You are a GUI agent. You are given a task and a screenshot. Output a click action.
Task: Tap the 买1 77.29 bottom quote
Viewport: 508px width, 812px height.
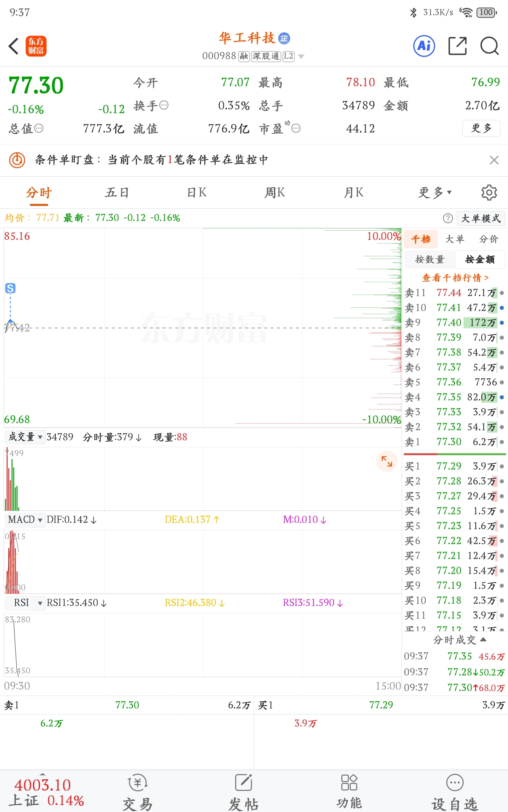[381, 705]
